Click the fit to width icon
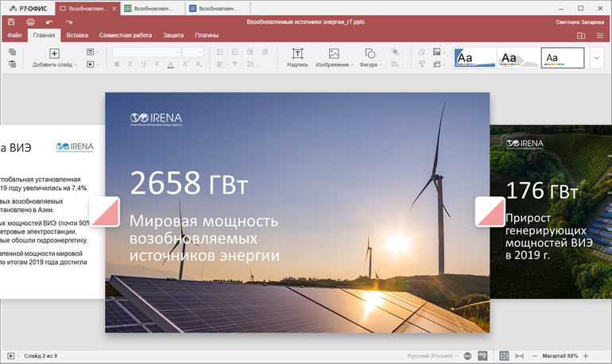Viewport: 612px width, 364px height. pos(520,355)
